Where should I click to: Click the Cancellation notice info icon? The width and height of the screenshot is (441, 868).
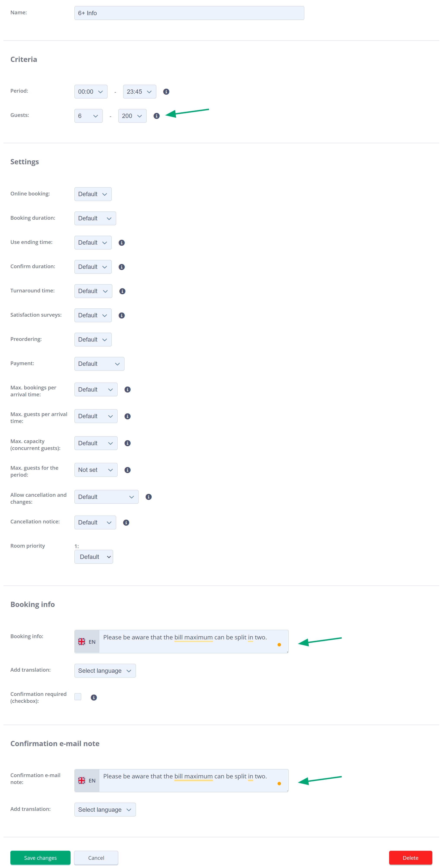coord(126,522)
